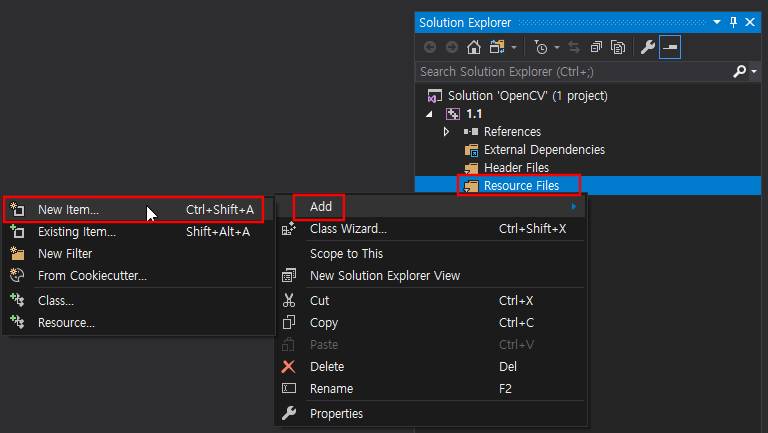The height and width of the screenshot is (433, 768).
Task: Click the scissors Cut menu entry
Action: [319, 301]
